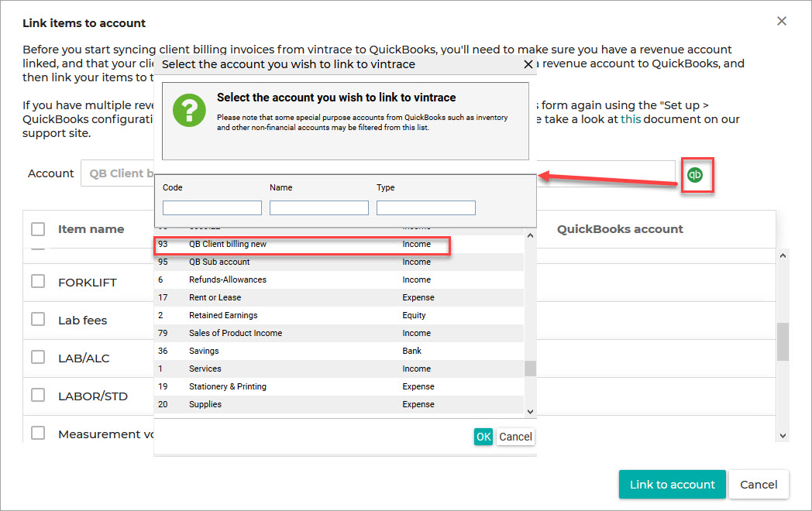
Task: Click the Link to account button
Action: [673, 484]
